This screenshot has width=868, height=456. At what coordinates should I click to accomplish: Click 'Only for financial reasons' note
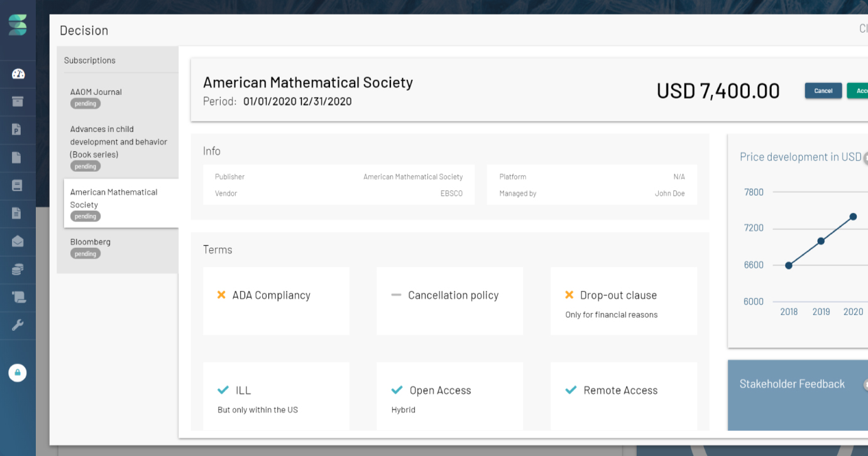611,314
